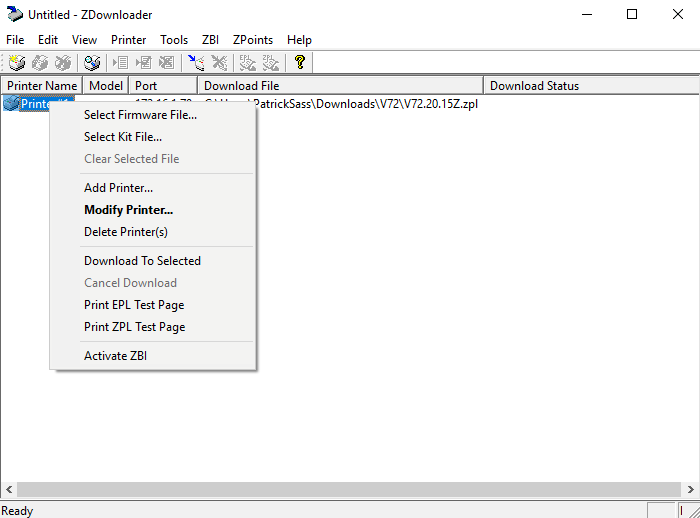Select Download To Selected in the context menu
The width and height of the screenshot is (700, 518).
click(x=142, y=261)
